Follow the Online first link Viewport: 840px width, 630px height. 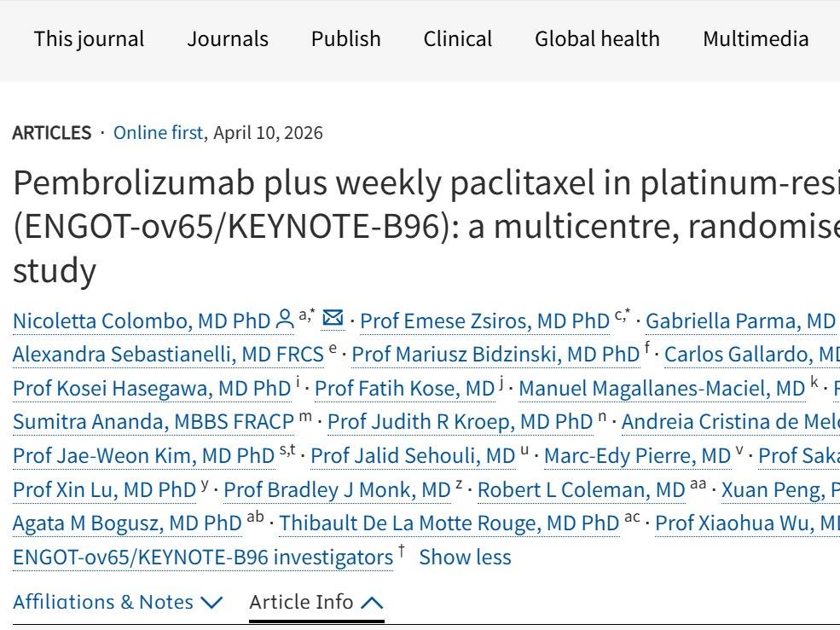158,133
